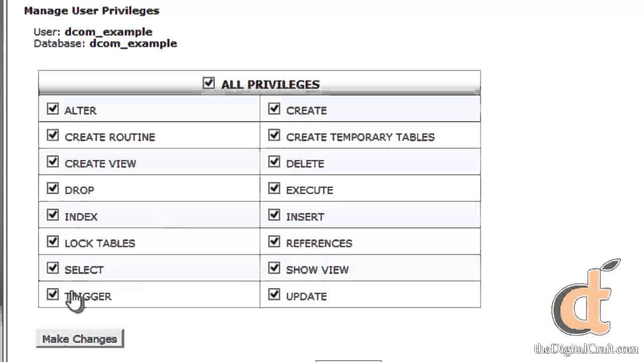Uncheck the CREATE VIEW checkbox
Screen dimensions: 644x362
pos(53,162)
